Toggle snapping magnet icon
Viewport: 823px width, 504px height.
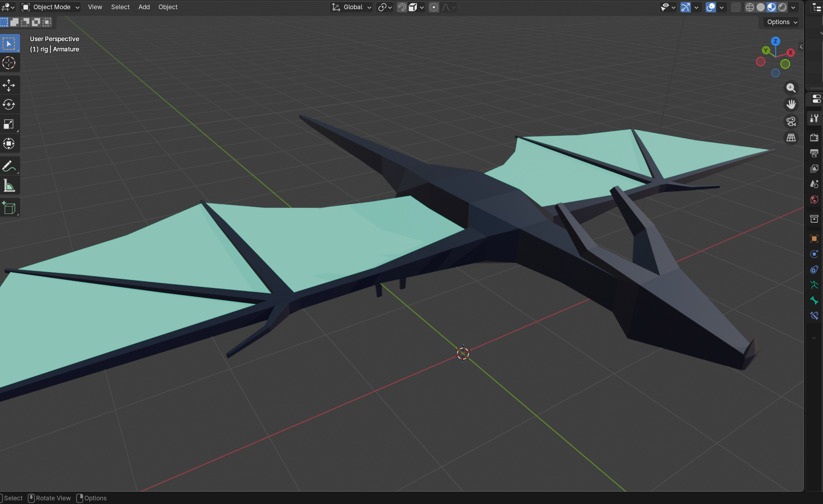pyautogui.click(x=401, y=7)
